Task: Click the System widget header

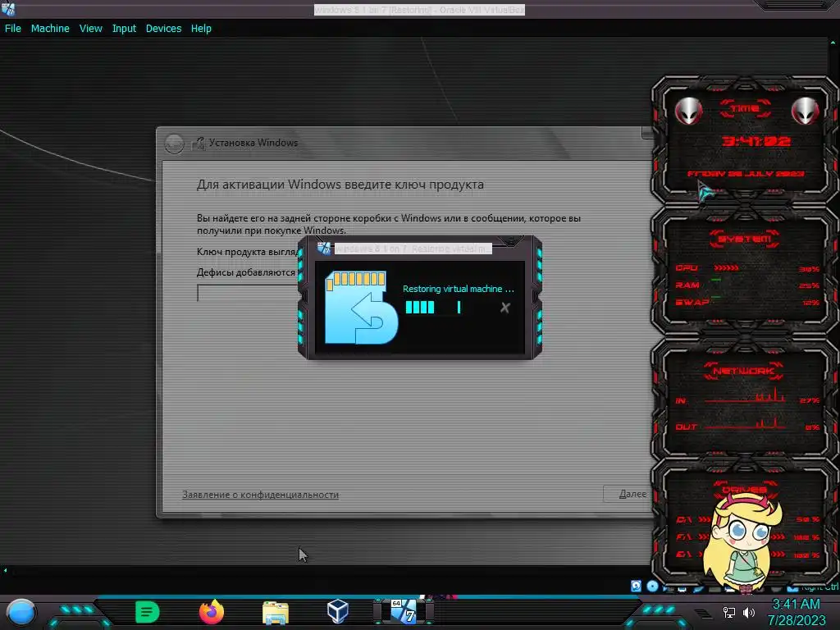Action: [745, 239]
